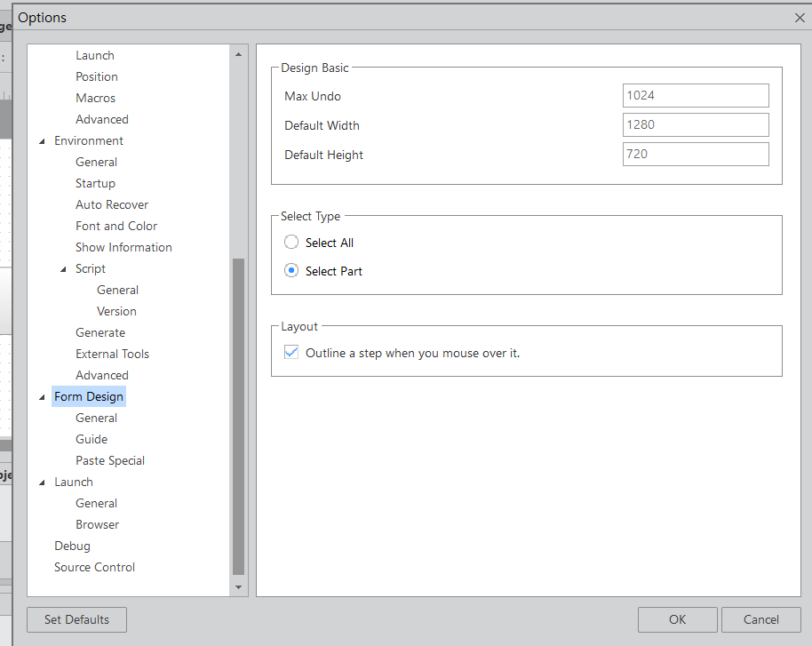This screenshot has width=812, height=646.
Task: Collapse the Environment tree node
Action: coord(43,141)
